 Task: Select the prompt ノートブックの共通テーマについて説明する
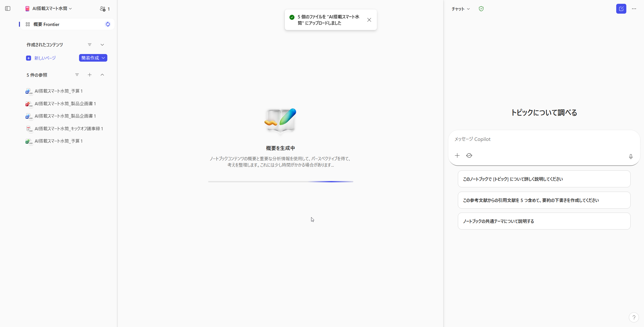[x=543, y=221]
